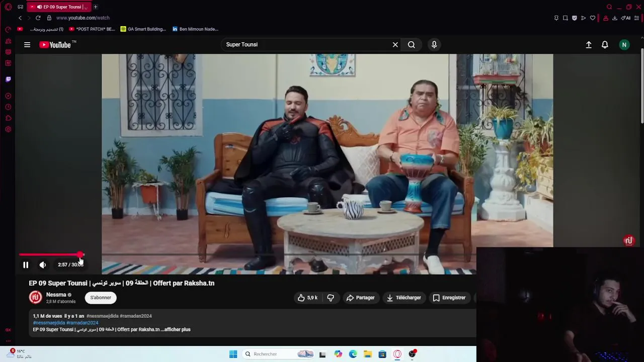Open Twitch in Opera sidebar
This screenshot has width=644, height=362.
[8, 79]
